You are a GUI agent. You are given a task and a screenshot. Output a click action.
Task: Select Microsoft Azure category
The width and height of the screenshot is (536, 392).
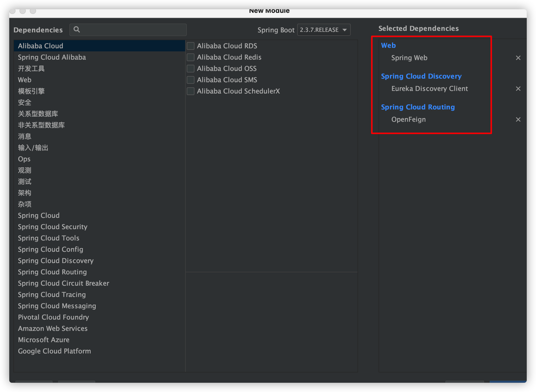coord(99,340)
